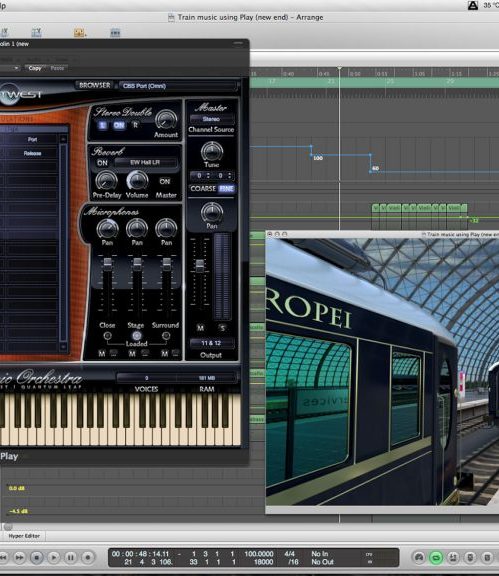The width and height of the screenshot is (499, 576).
Task: Click the Master volume fader handle
Action: pos(200,266)
